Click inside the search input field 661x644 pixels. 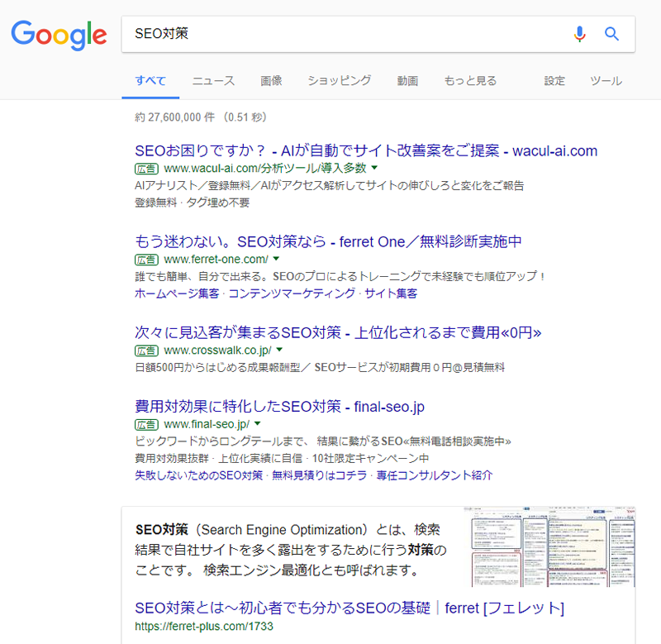click(330, 34)
